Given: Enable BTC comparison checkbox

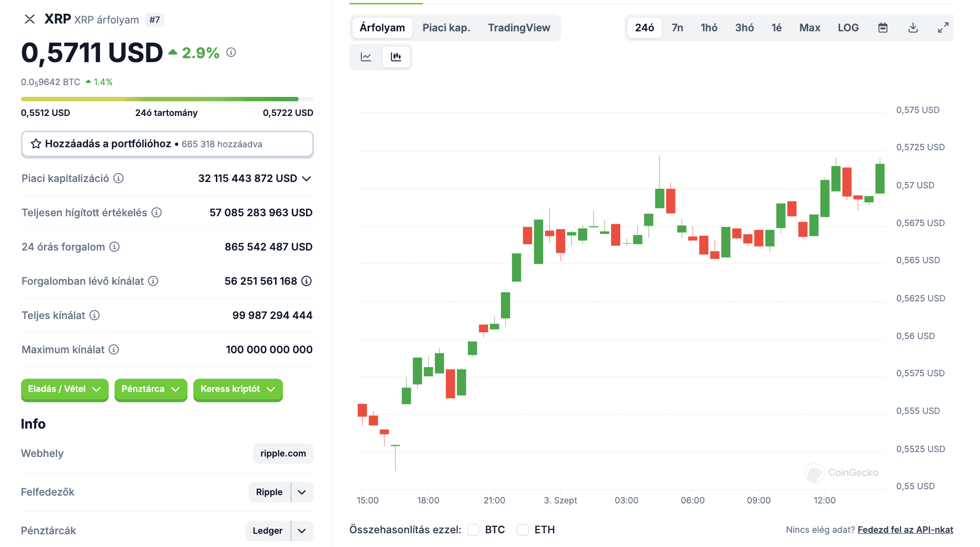Looking at the screenshot, I should (x=473, y=530).
